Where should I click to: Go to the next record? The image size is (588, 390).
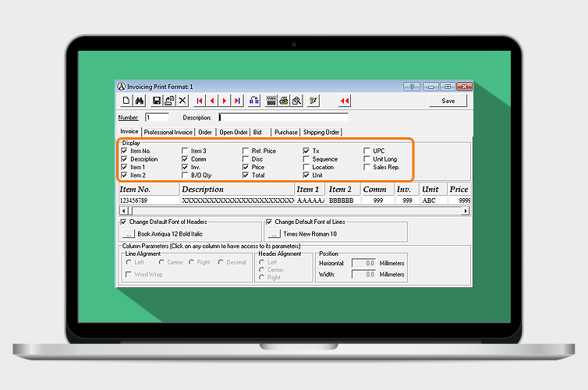tap(225, 101)
